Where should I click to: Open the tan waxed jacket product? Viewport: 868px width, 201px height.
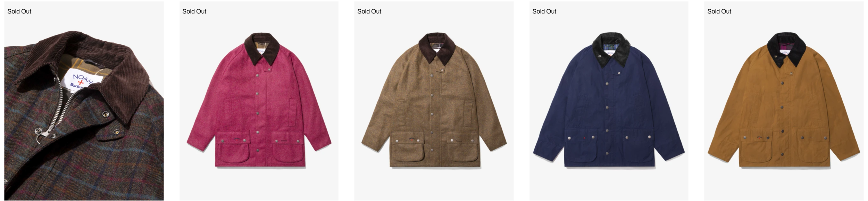[784, 101]
